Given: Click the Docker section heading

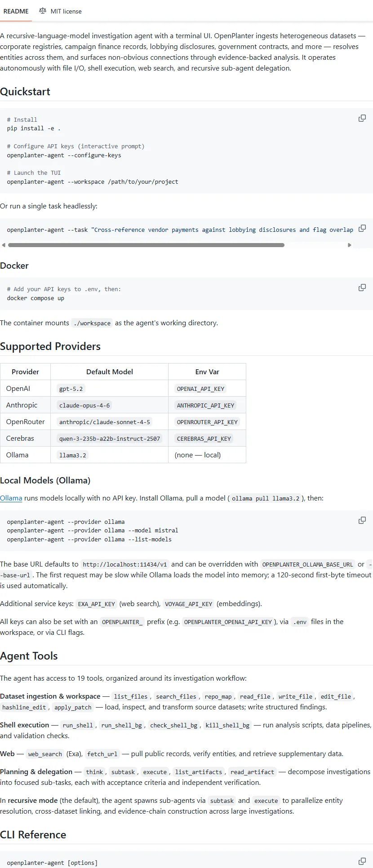Looking at the screenshot, I should [14, 266].
